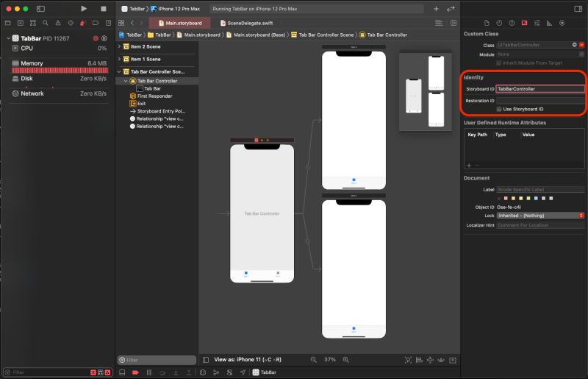The width and height of the screenshot is (588, 379).
Task: Show the History inspector
Action: (499, 23)
